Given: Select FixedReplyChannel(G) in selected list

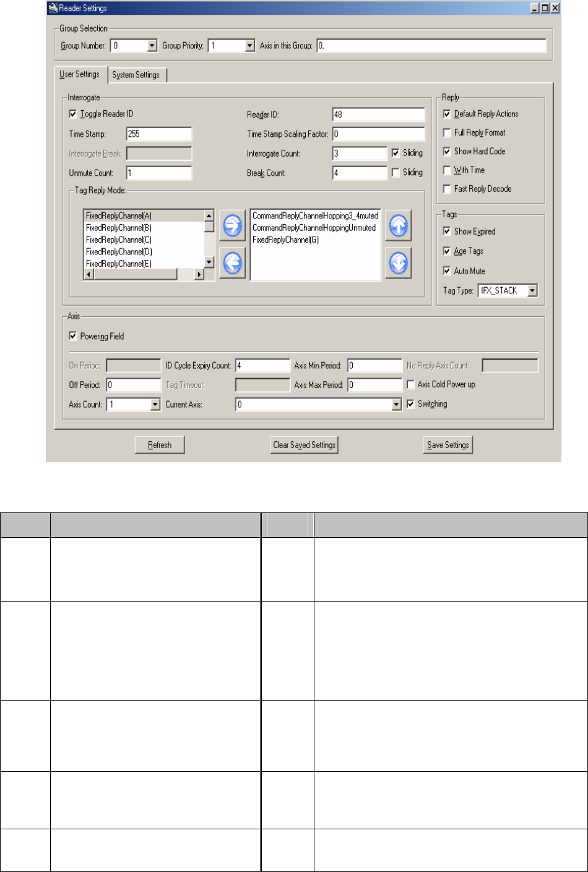Looking at the screenshot, I should point(315,240).
